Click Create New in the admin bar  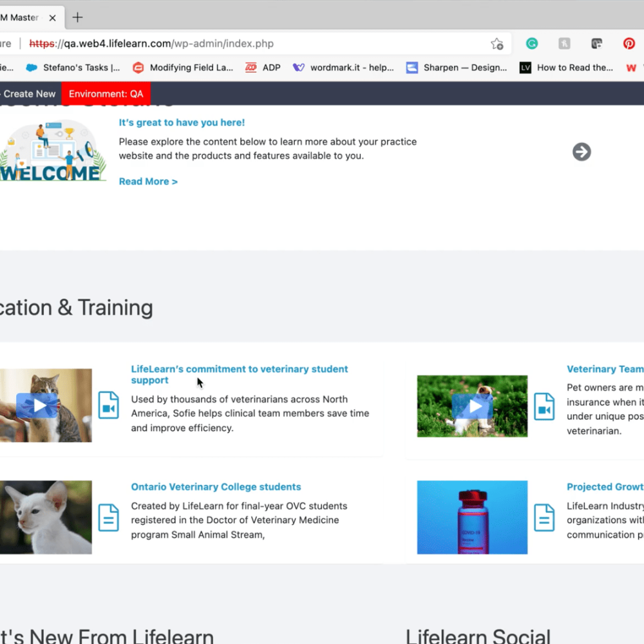coord(29,93)
